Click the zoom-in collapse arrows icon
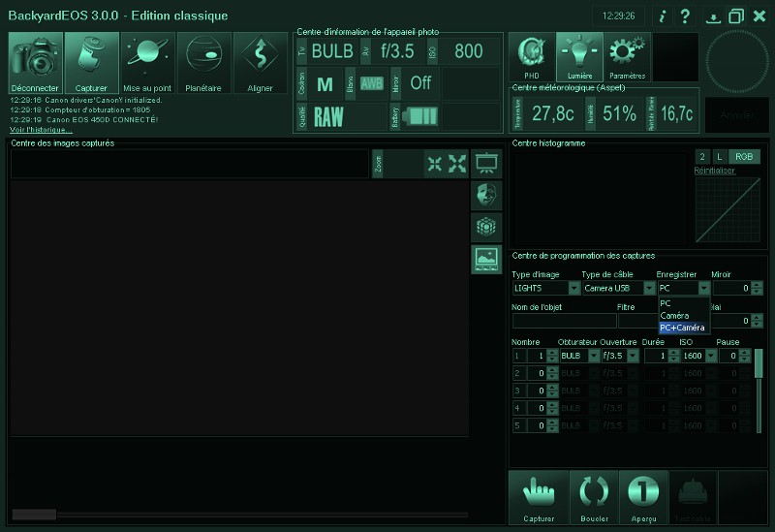 click(x=434, y=164)
